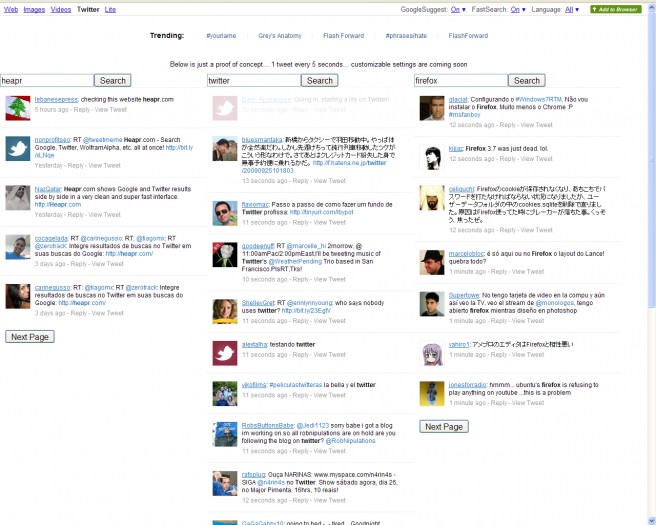Click ceiiguchi's avatar image

(432, 197)
